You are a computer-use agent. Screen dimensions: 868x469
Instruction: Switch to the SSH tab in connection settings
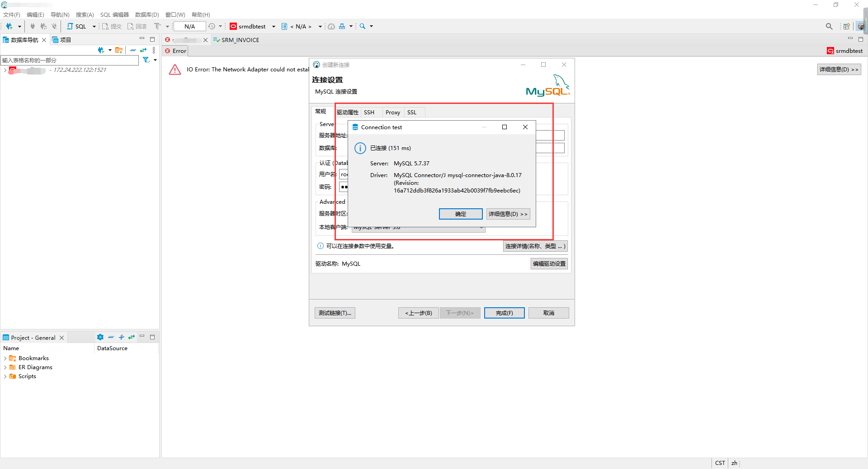click(369, 112)
